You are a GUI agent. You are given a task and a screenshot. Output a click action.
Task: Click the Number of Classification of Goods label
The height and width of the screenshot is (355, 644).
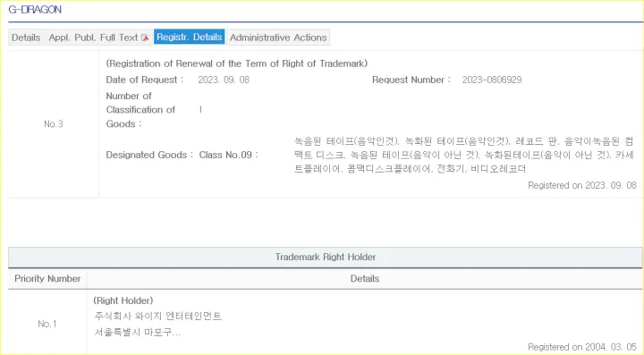140,110
